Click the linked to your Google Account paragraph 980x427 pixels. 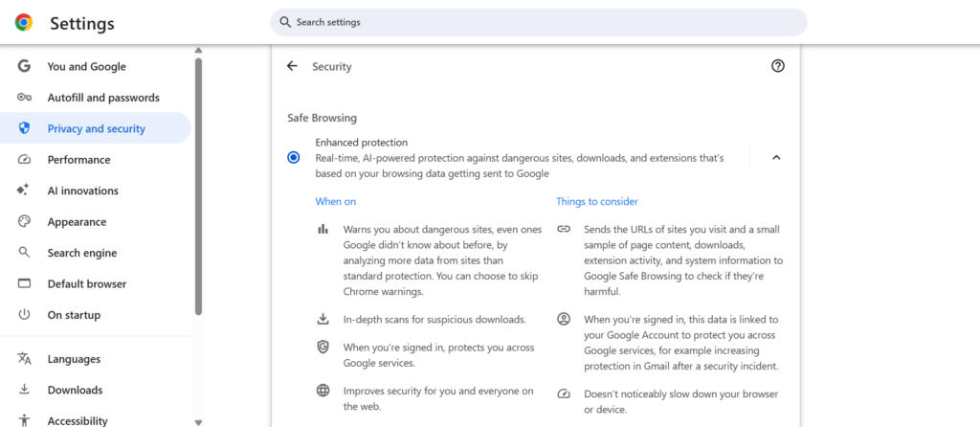(681, 343)
